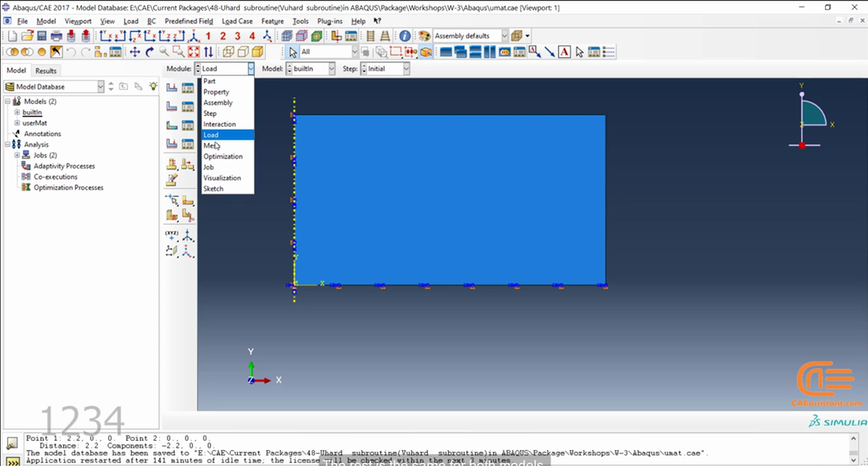Click the Create Datum Point XYZ icon
868x466 pixels.
click(x=172, y=235)
